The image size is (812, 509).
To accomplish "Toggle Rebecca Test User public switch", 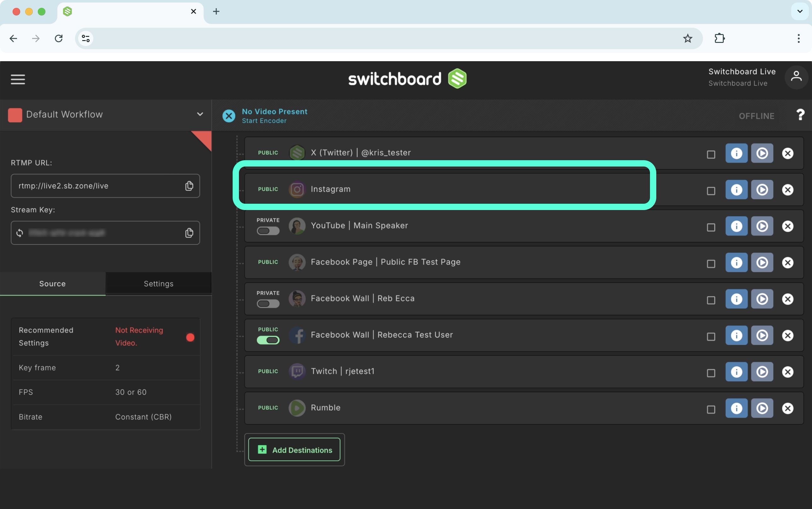I will pos(268,340).
